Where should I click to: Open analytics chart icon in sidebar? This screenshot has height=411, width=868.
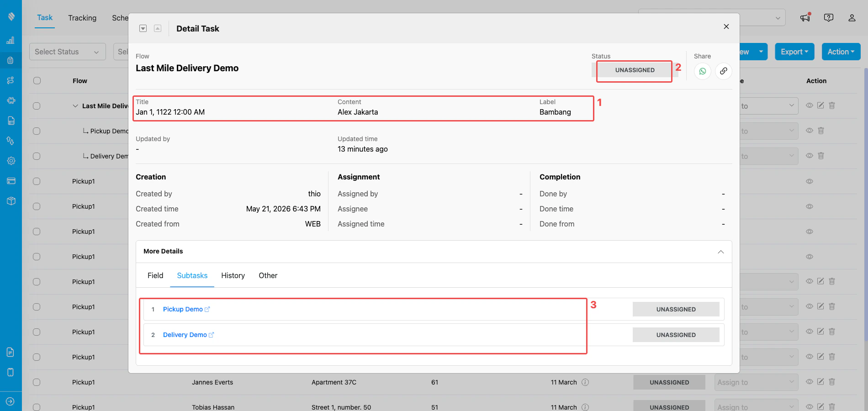[x=11, y=40]
